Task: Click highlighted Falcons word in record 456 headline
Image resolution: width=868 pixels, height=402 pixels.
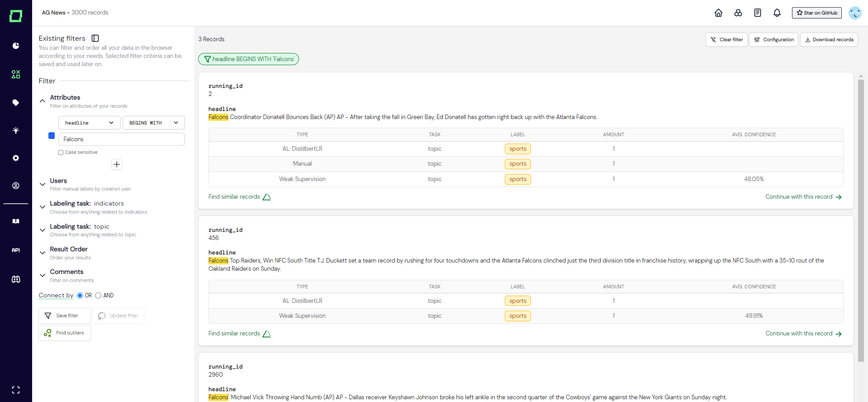Action: [218, 261]
